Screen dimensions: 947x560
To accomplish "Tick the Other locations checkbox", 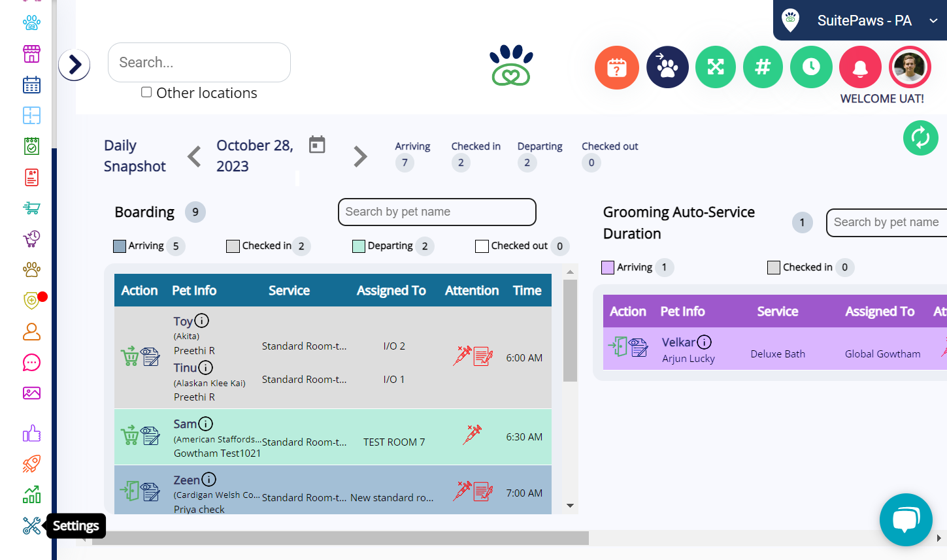I will 146,92.
